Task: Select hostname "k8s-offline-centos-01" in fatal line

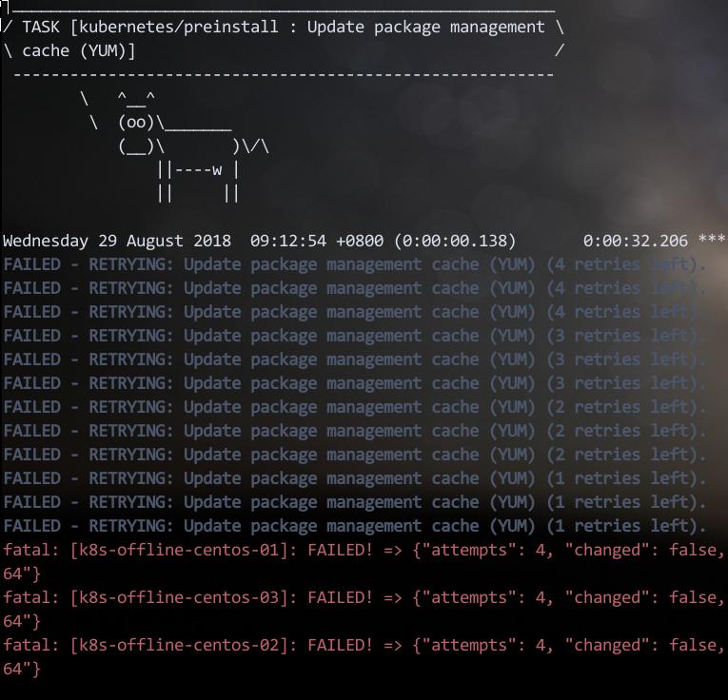Action: (x=178, y=550)
